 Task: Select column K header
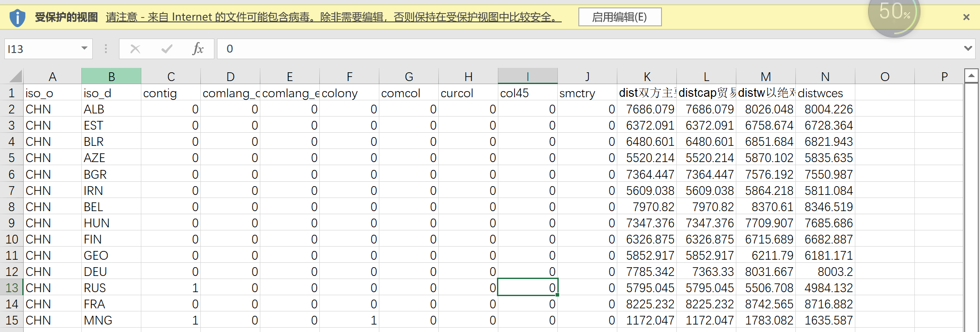click(647, 77)
